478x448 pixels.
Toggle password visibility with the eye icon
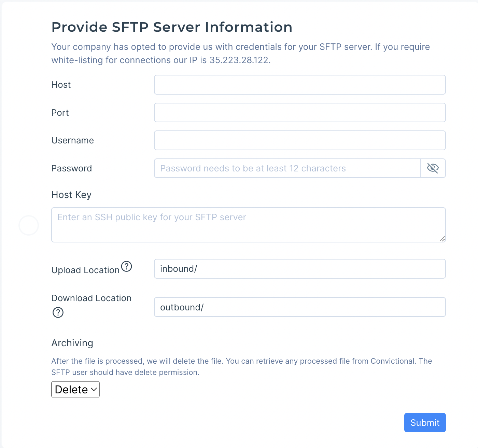pyautogui.click(x=433, y=168)
